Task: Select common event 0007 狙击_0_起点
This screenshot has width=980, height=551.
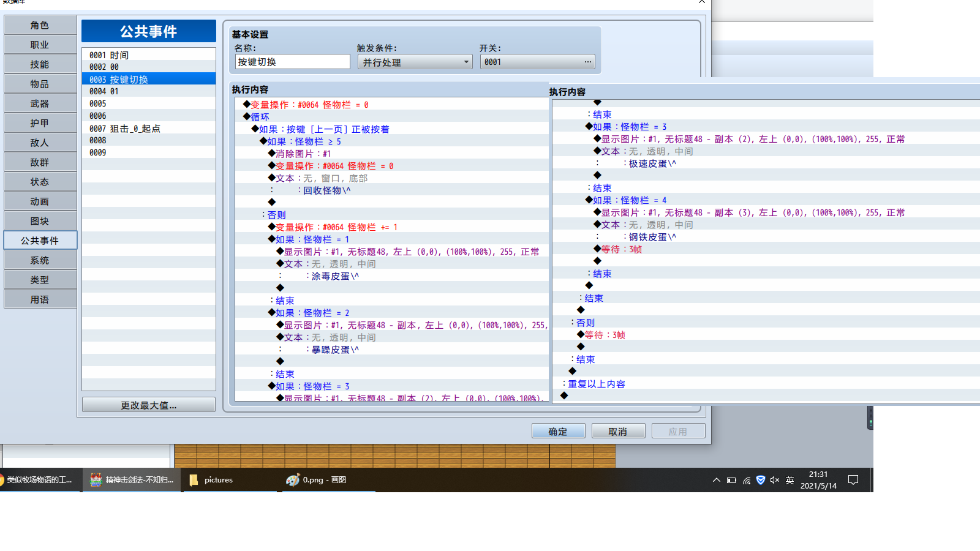Action: pyautogui.click(x=149, y=129)
